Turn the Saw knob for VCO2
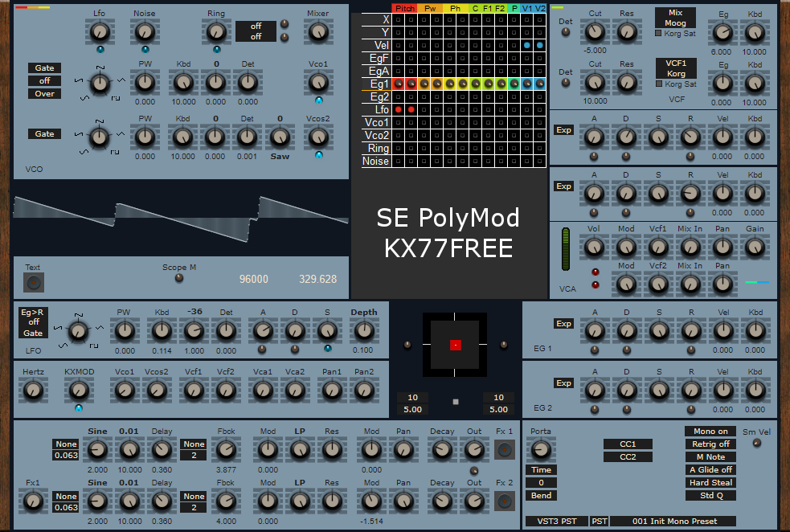 point(280,137)
